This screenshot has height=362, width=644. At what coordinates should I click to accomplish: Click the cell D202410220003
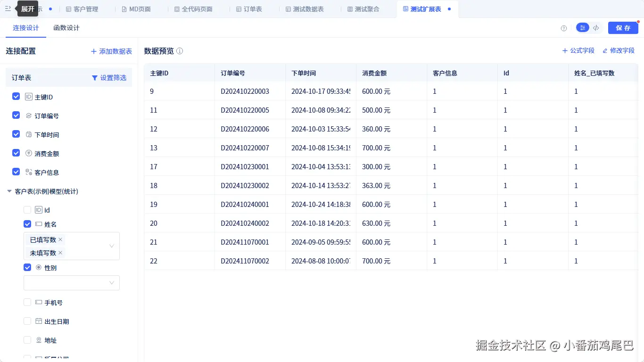coord(250,91)
